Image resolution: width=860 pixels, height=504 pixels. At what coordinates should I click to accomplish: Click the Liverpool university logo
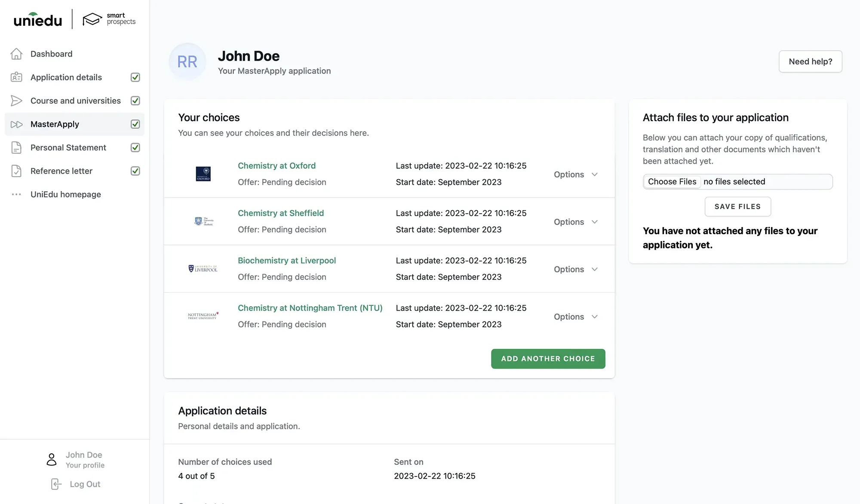[x=203, y=269]
